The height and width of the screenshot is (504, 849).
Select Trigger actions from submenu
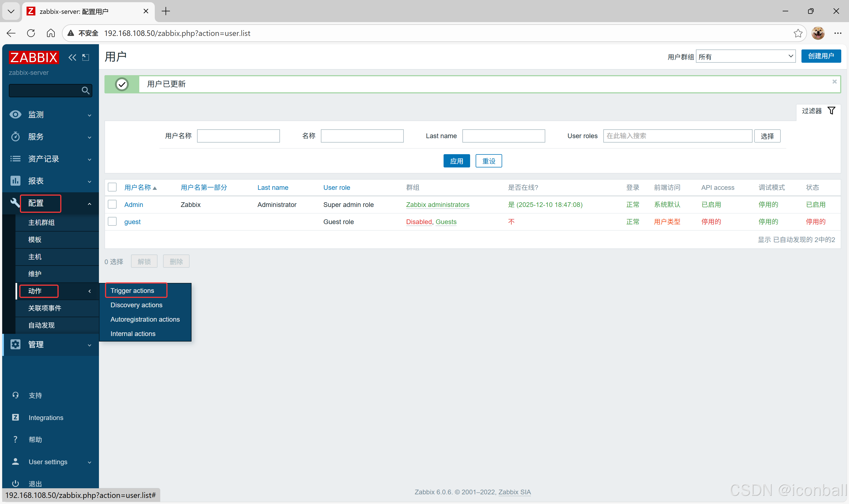coord(132,290)
